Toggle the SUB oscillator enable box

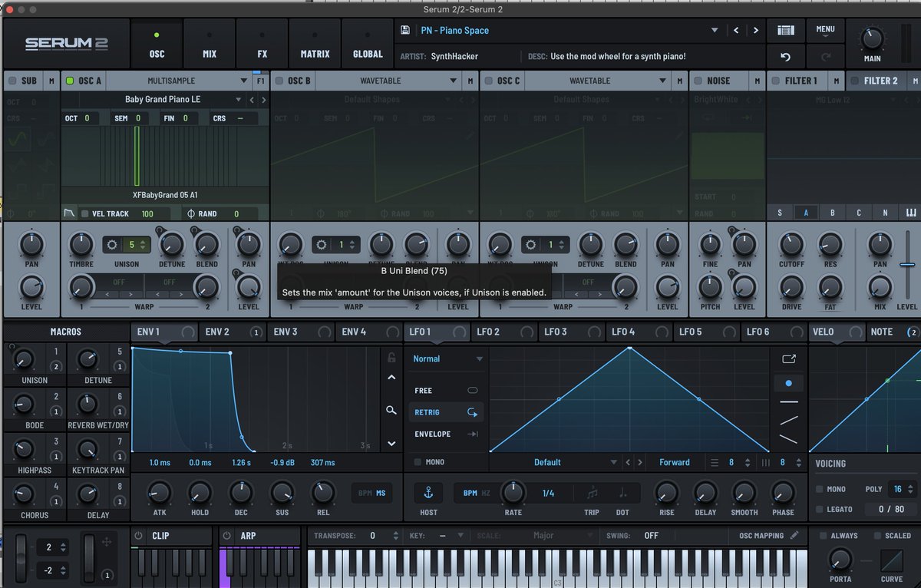tap(12, 81)
